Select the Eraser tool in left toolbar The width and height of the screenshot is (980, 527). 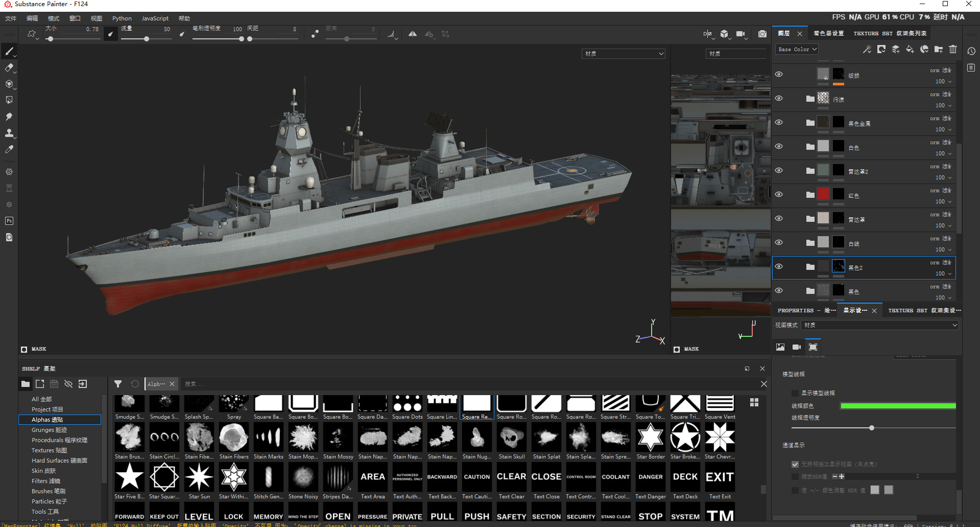click(9, 67)
